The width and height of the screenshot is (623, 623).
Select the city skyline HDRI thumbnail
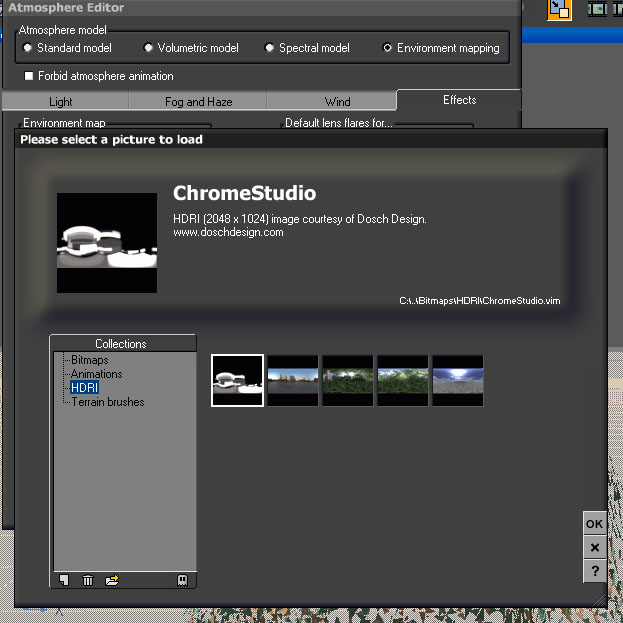click(x=293, y=381)
